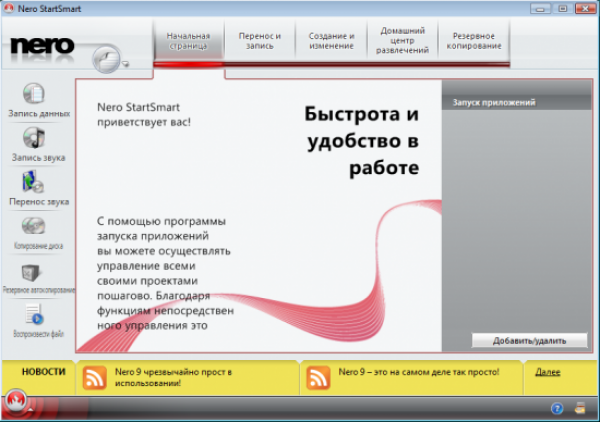Image resolution: width=600 pixels, height=422 pixels.
Task: Click RSS icon beside second Nero 9 news
Action: click(x=319, y=377)
